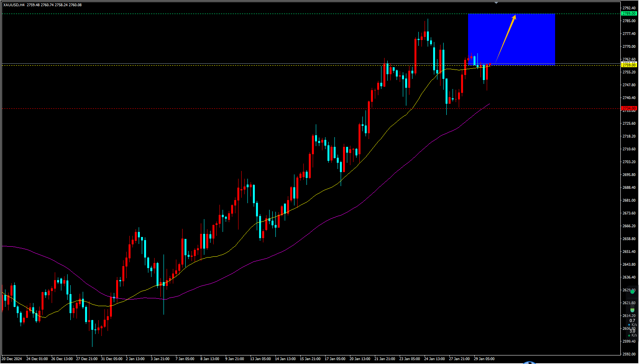Click the blue upload arrow speed reading
The width and height of the screenshot is (639, 364).
point(632,322)
